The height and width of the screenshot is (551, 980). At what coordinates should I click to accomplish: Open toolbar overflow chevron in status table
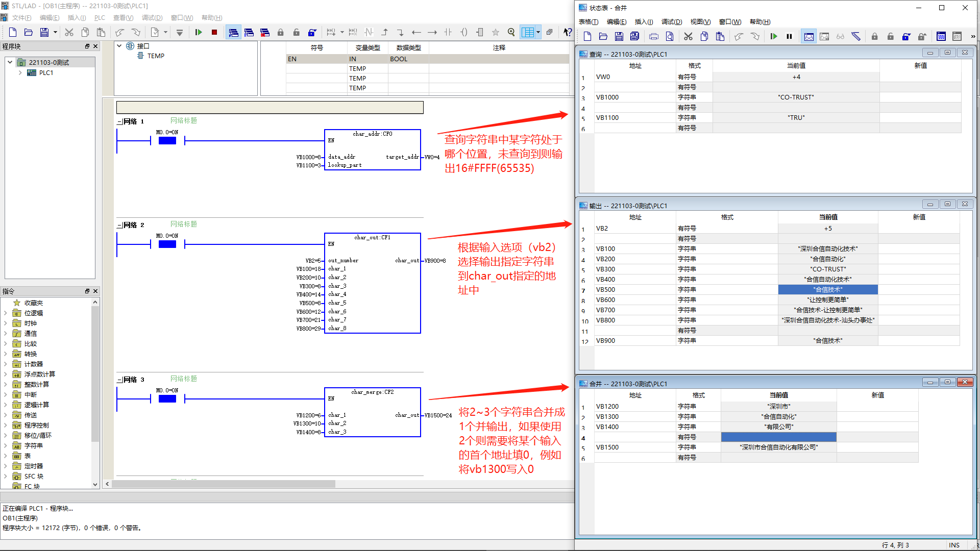click(x=973, y=37)
